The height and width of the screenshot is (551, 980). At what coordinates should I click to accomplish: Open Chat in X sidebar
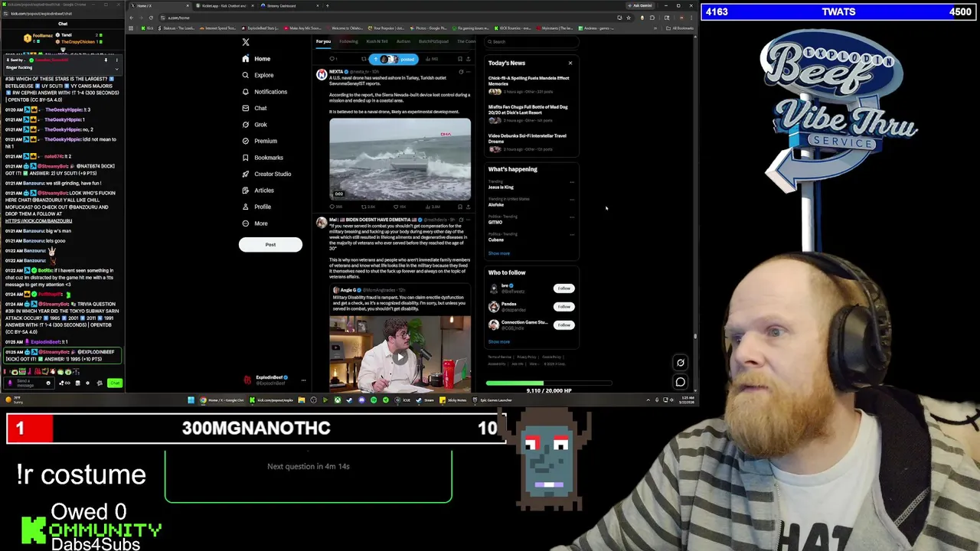tap(254, 108)
